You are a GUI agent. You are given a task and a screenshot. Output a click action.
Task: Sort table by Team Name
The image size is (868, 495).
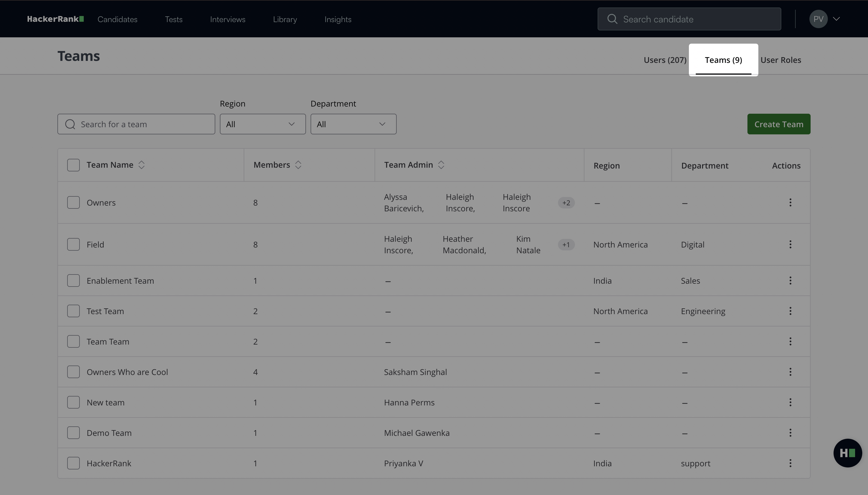click(x=142, y=165)
